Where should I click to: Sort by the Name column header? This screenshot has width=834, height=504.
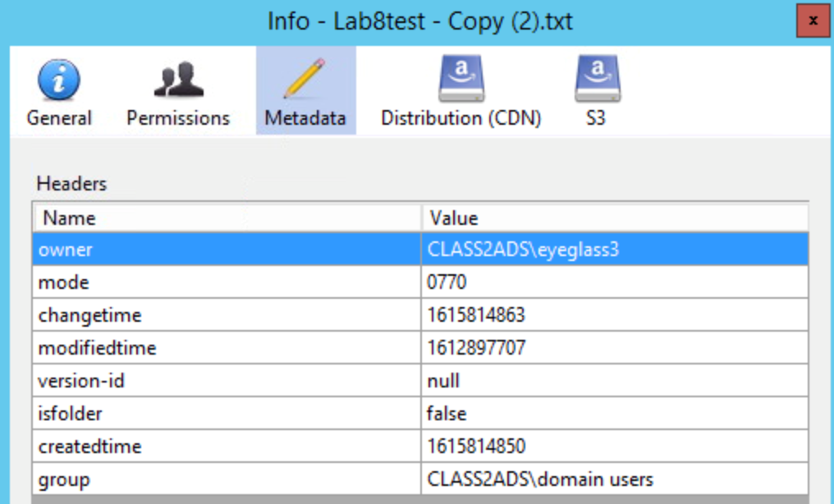[x=222, y=218]
